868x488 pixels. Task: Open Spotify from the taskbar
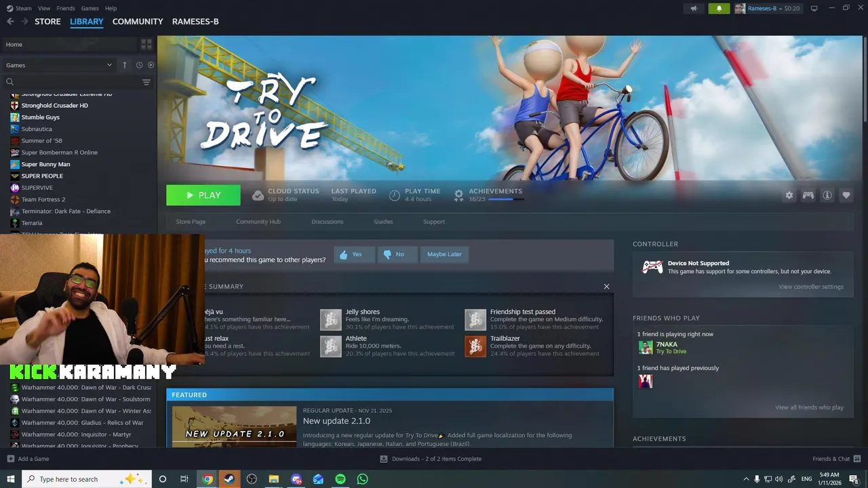pyautogui.click(x=340, y=479)
